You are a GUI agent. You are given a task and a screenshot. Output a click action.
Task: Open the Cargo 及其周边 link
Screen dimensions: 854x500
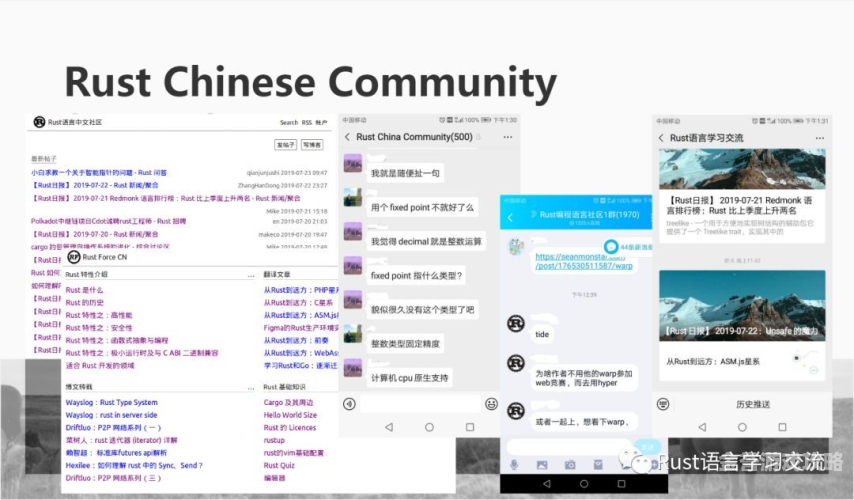pyautogui.click(x=288, y=403)
